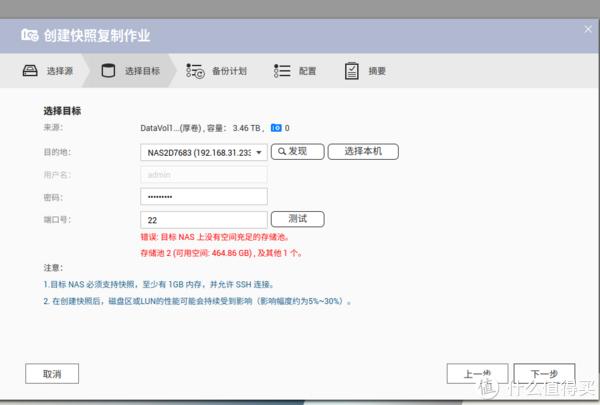Click the 下一步 button
The width and height of the screenshot is (600, 405).
pyautogui.click(x=544, y=374)
